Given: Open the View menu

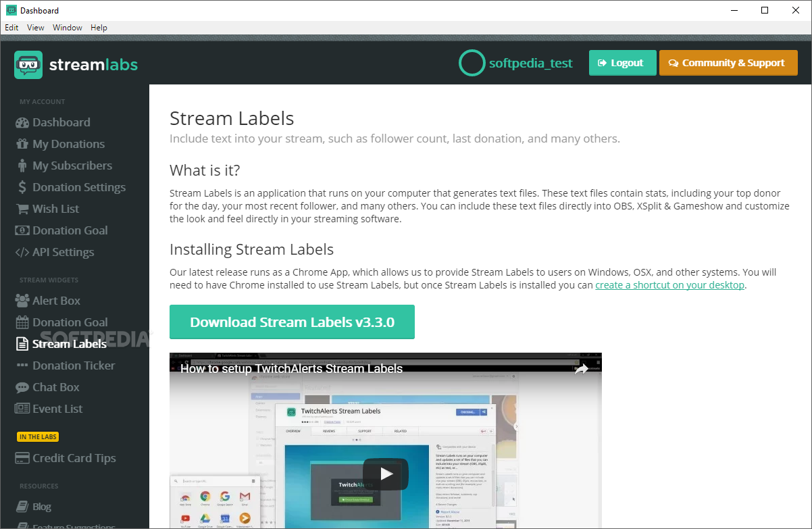Looking at the screenshot, I should tap(36, 28).
